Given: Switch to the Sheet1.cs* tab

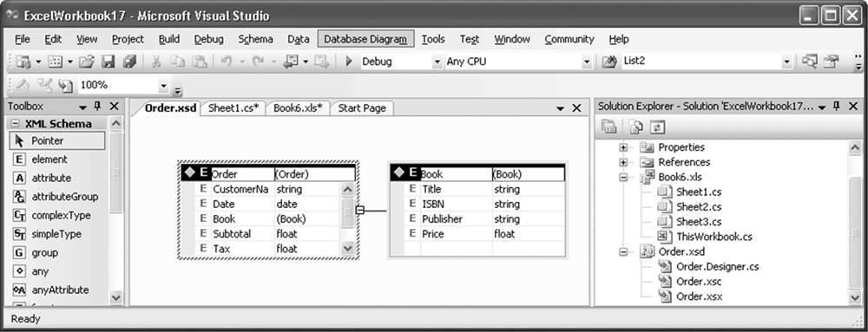Looking at the screenshot, I should pos(233,108).
